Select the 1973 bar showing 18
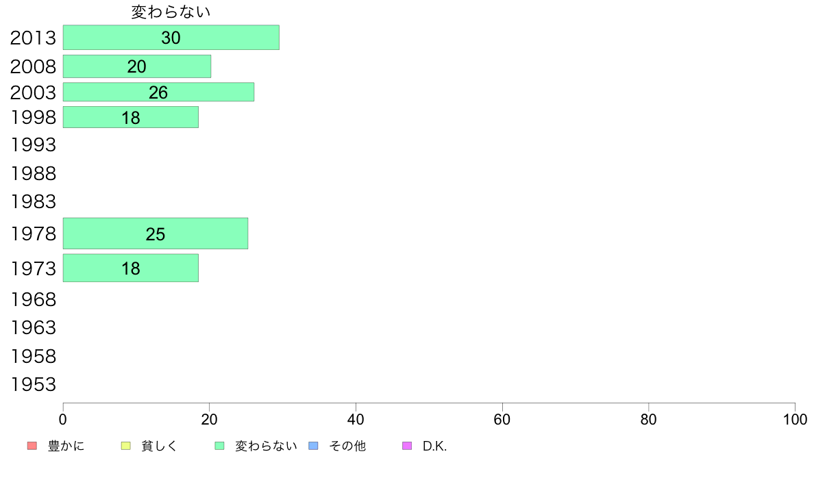Screen dimensions: 814x504 pyautogui.click(x=131, y=268)
